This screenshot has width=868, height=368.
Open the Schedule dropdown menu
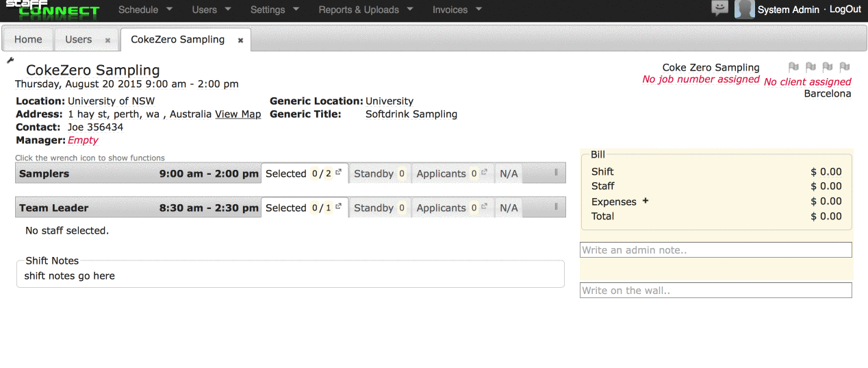(146, 10)
